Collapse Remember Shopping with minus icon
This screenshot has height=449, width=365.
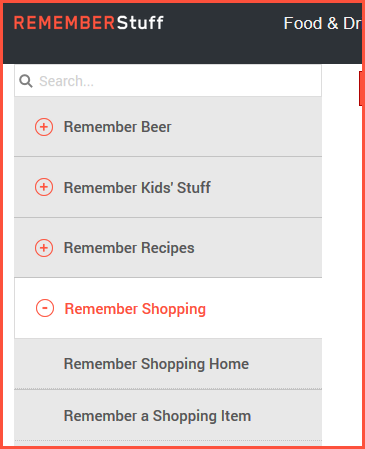pos(45,308)
